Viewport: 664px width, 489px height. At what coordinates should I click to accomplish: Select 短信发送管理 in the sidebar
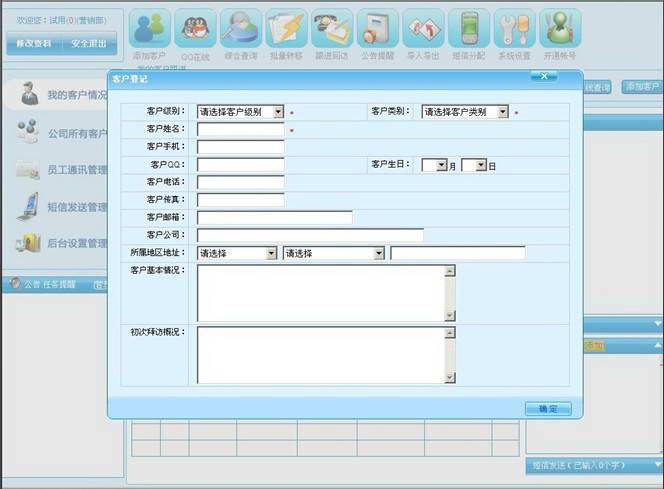(77, 207)
